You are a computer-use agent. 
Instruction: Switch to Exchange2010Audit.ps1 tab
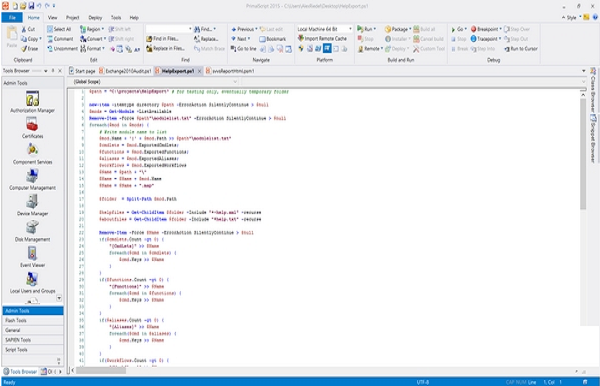126,71
